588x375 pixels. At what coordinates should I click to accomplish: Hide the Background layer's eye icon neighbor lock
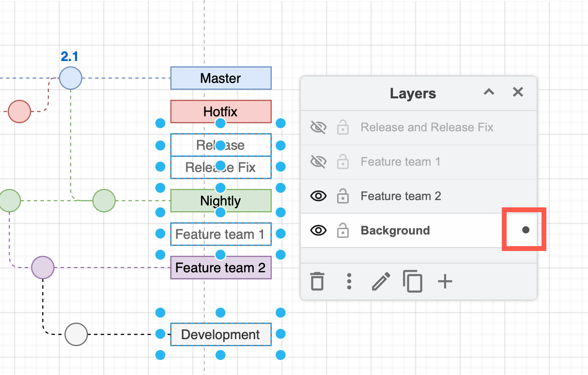click(343, 230)
